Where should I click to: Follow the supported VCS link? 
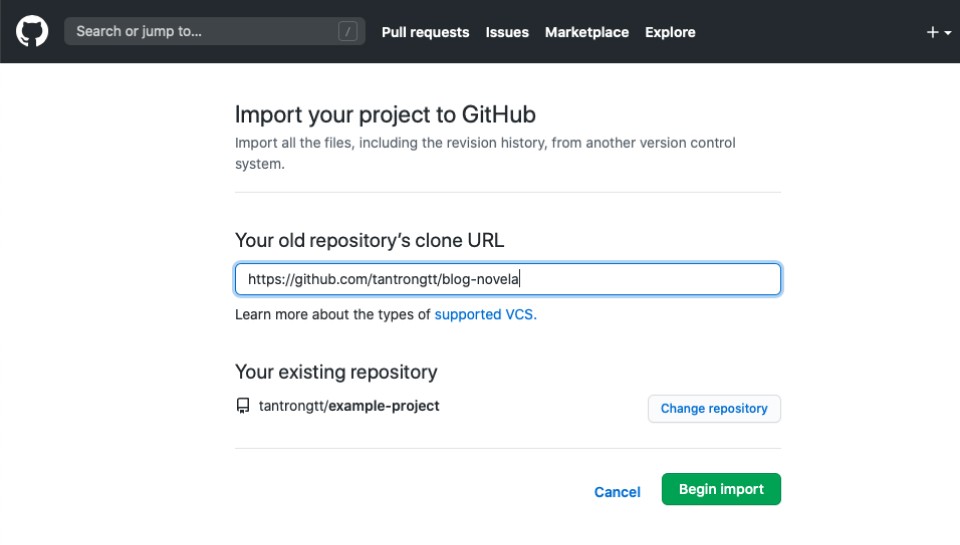point(486,314)
